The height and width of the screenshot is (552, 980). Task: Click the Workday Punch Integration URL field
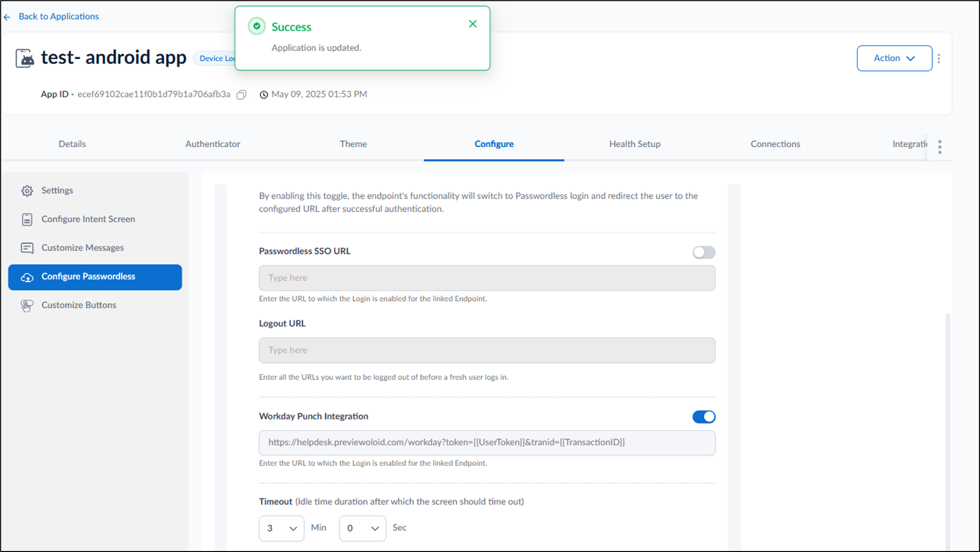coord(487,443)
